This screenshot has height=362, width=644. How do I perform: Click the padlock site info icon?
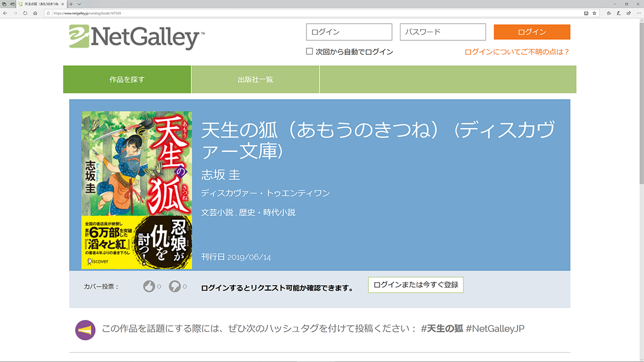click(x=49, y=13)
